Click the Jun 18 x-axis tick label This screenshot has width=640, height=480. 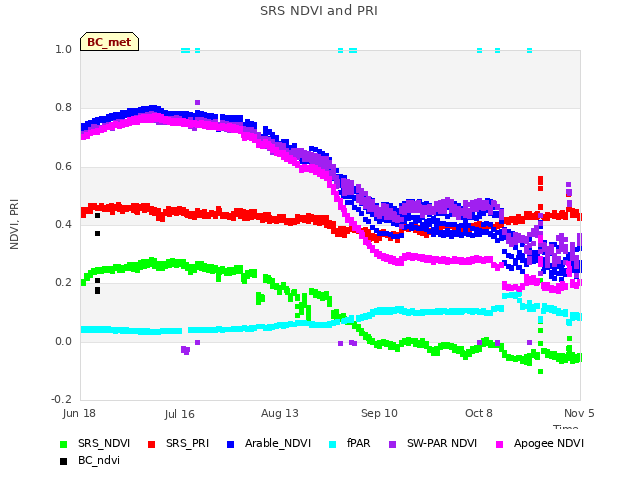[79, 413]
